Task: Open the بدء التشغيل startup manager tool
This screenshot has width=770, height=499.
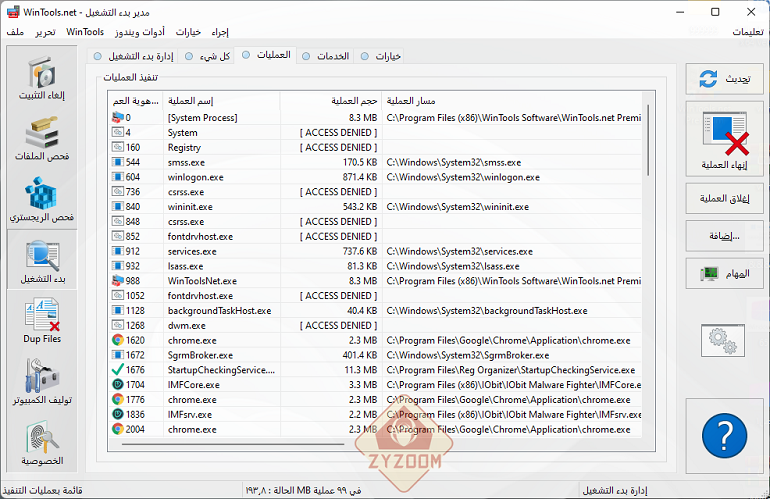Action: pyautogui.click(x=42, y=261)
